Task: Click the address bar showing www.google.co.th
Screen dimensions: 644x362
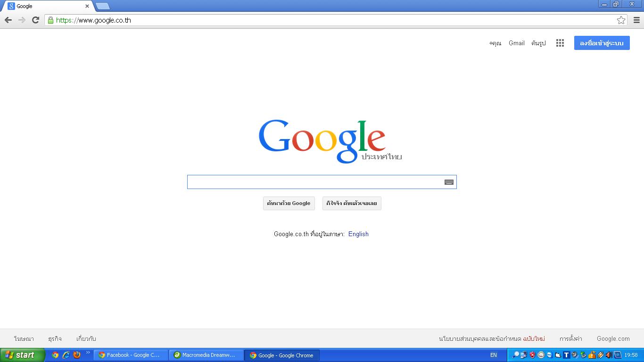Action: (x=336, y=20)
